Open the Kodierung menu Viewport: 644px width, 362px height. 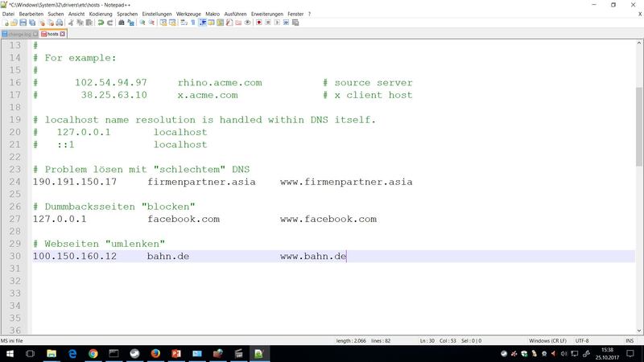click(101, 14)
